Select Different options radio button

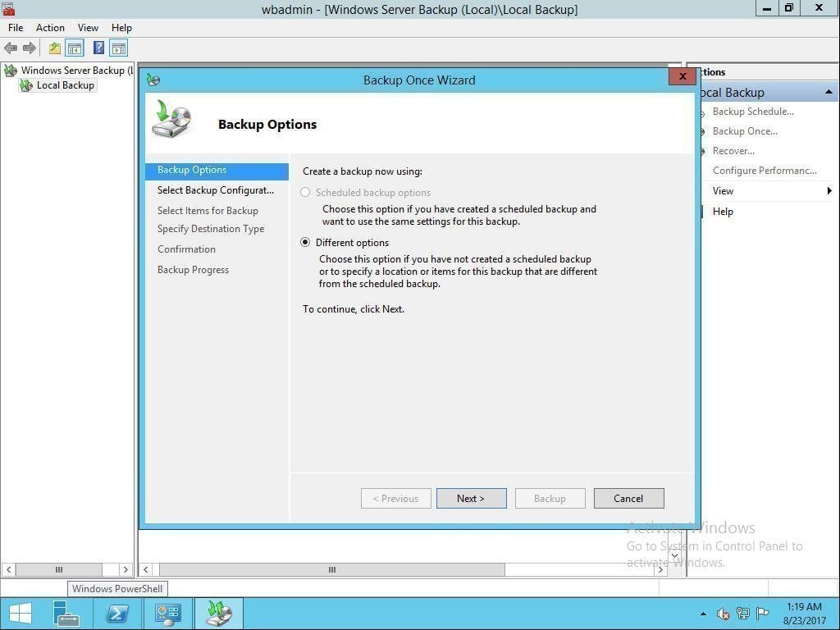coord(305,243)
